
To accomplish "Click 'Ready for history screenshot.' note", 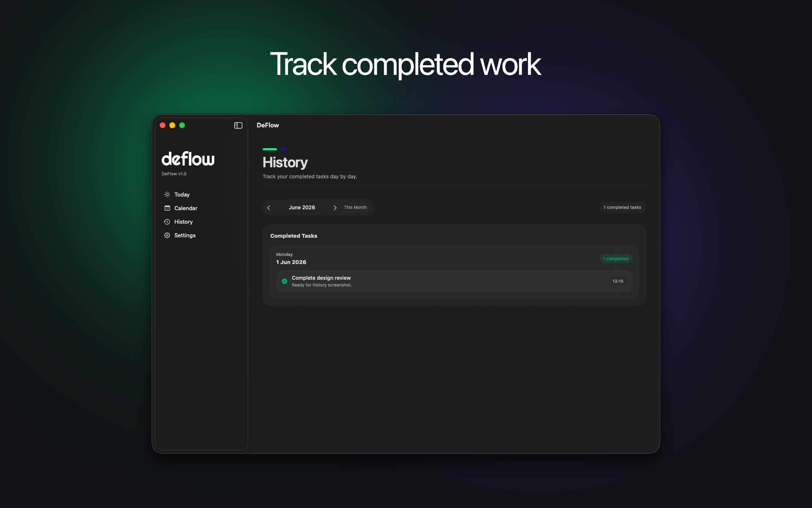I will (322, 285).
